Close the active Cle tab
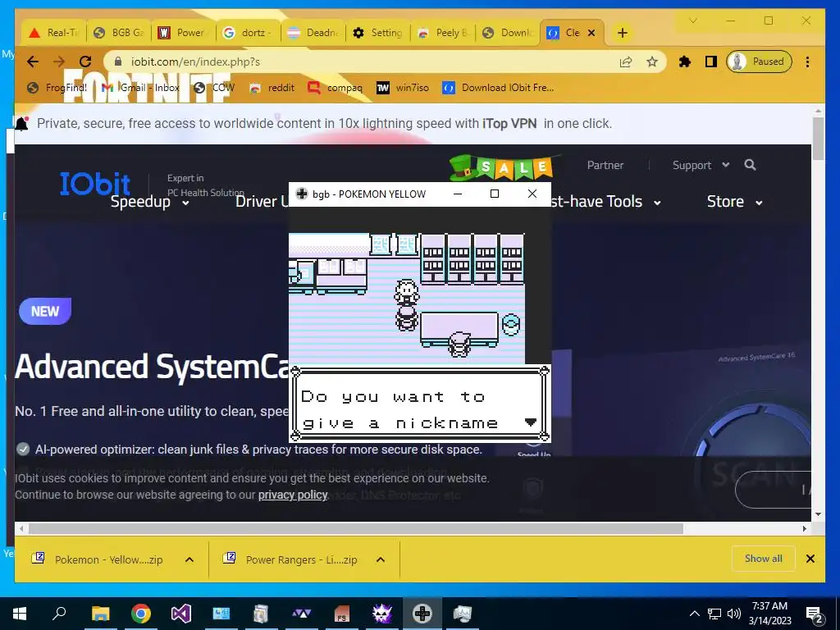 [591, 33]
